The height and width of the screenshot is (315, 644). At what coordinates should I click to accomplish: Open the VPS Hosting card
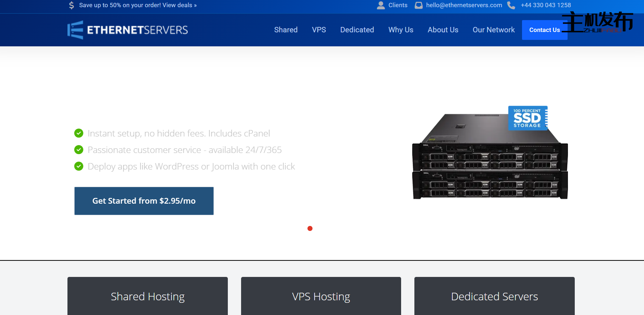coord(321,296)
